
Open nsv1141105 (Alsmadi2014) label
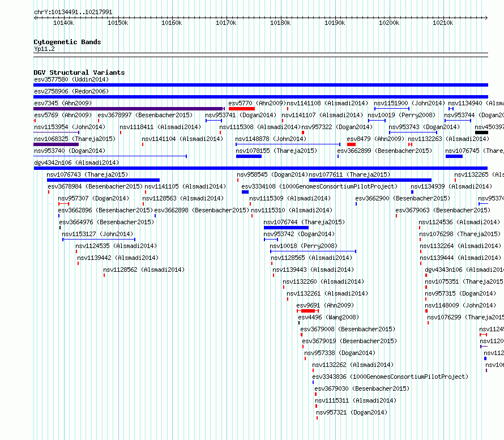tap(185, 186)
